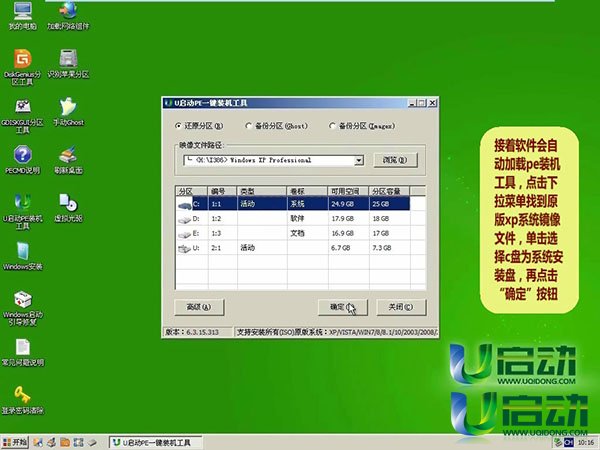Select 备份分区 (Ghost) radio option
Viewport: 600px width, 450px height.
coord(277,126)
